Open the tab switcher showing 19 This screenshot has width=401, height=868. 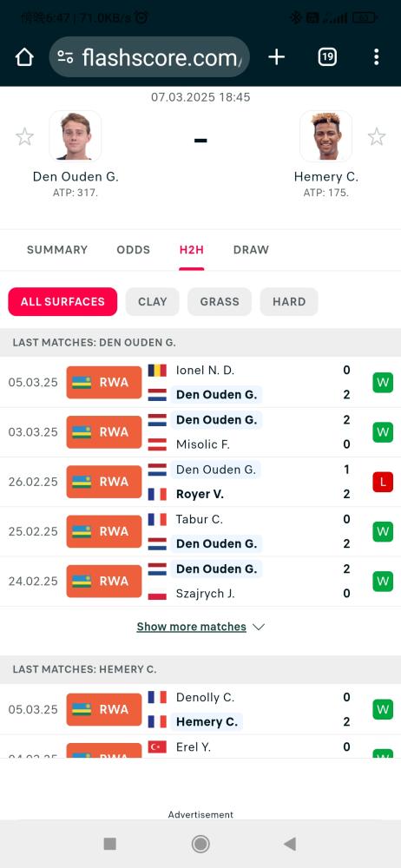tap(326, 57)
